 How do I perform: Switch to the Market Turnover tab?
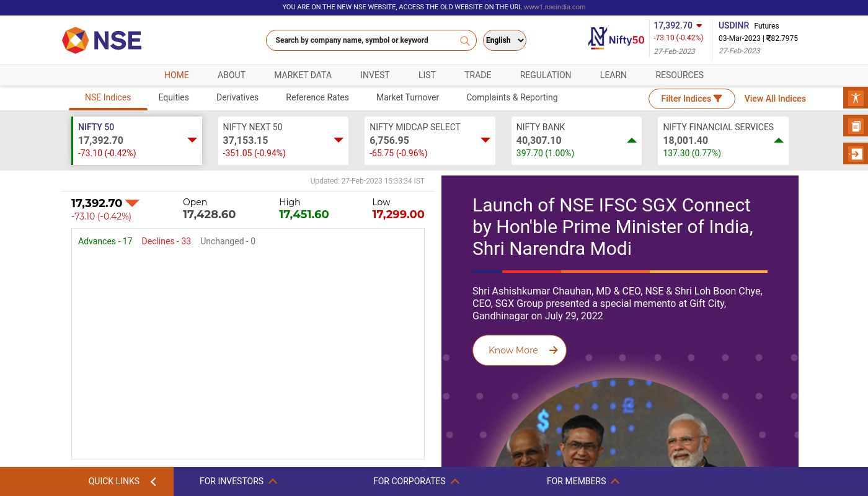click(407, 97)
